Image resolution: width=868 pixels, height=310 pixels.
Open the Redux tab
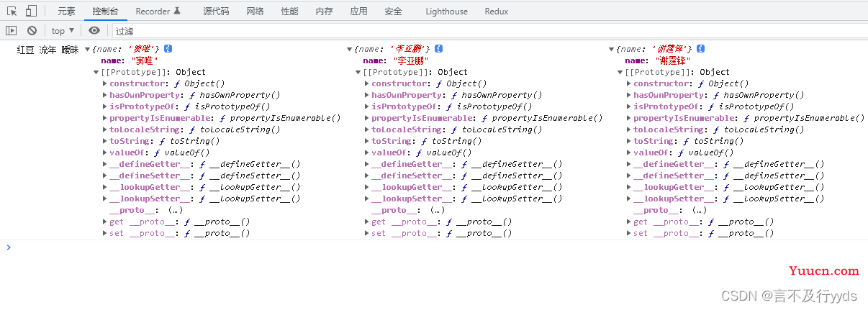[x=496, y=12]
